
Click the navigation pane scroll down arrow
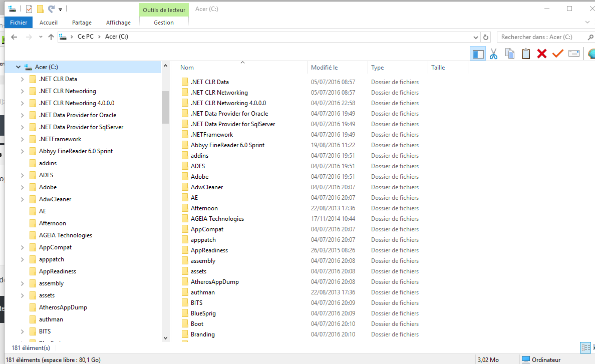[x=165, y=337]
